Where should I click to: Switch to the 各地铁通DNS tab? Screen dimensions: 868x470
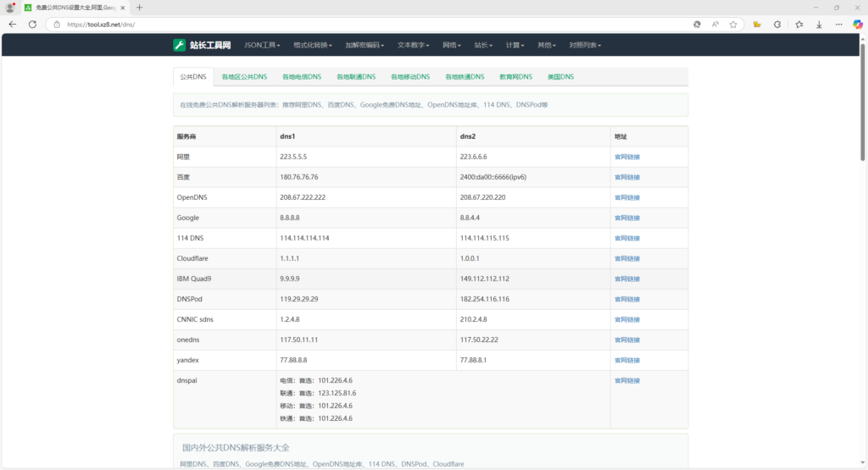[465, 77]
